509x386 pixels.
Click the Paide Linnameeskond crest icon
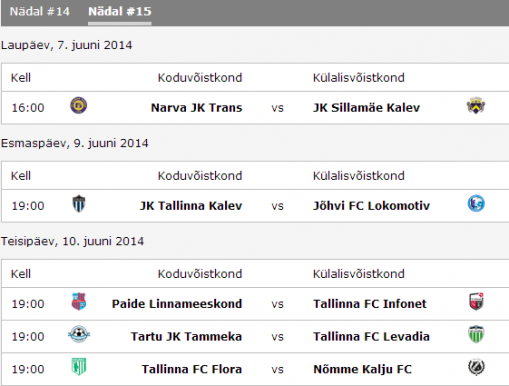coord(79,302)
